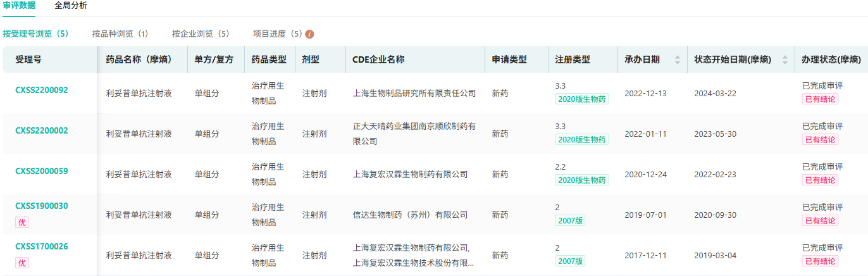Click the info icon beside 项目进度
This screenshot has height=276, width=868.
[x=309, y=34]
